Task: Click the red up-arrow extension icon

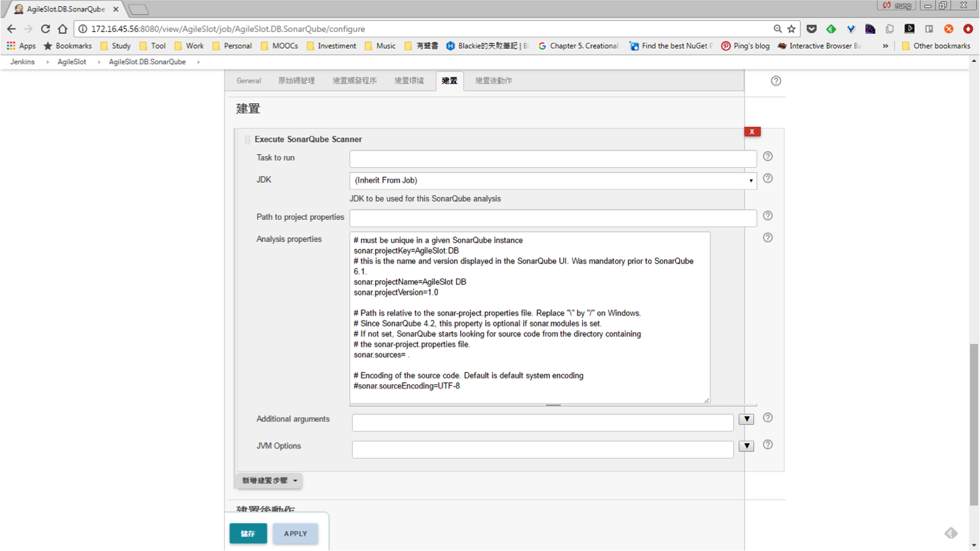Action: tap(968, 29)
